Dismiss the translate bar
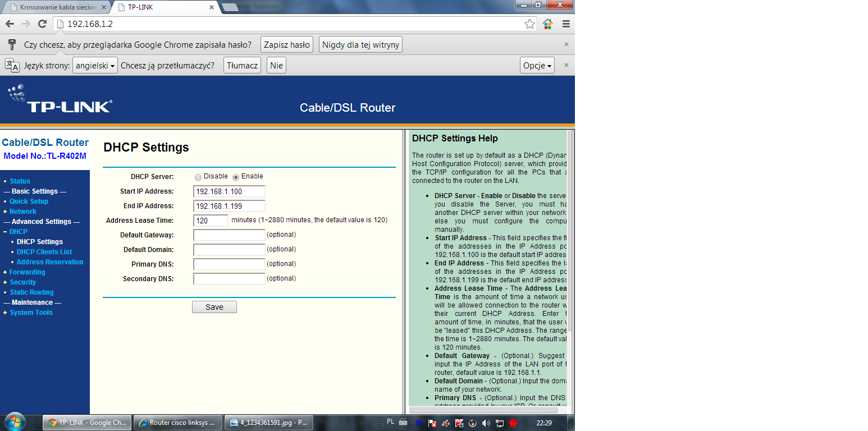868x431 pixels. point(566,65)
